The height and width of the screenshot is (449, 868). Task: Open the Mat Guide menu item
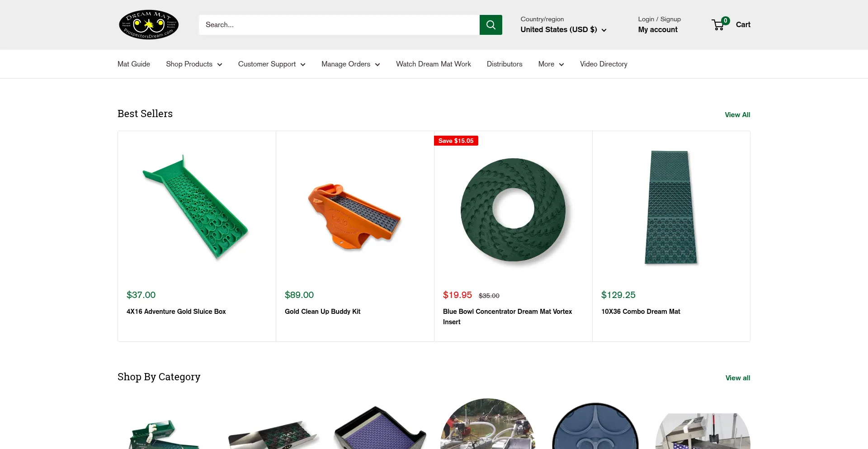point(134,64)
